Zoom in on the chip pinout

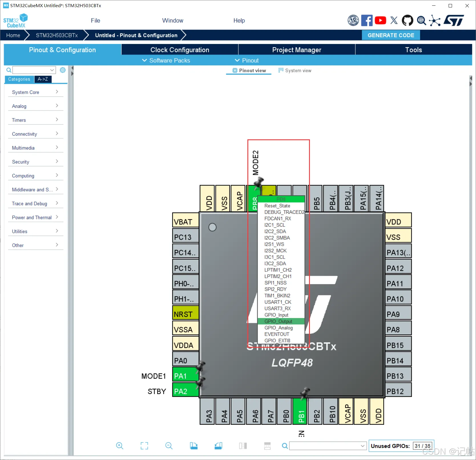120,446
